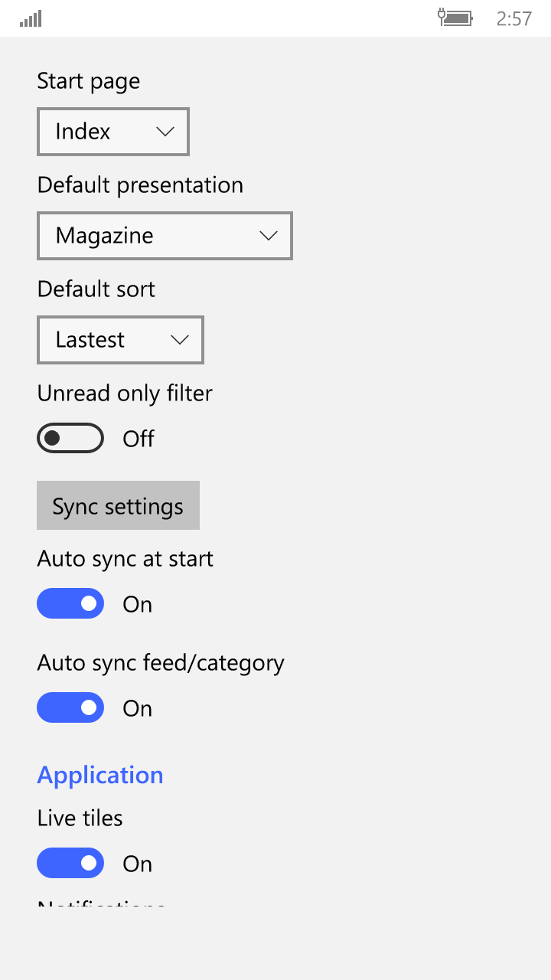This screenshot has width=551, height=980.
Task: Disable Auto sync at start
Action: pos(70,603)
